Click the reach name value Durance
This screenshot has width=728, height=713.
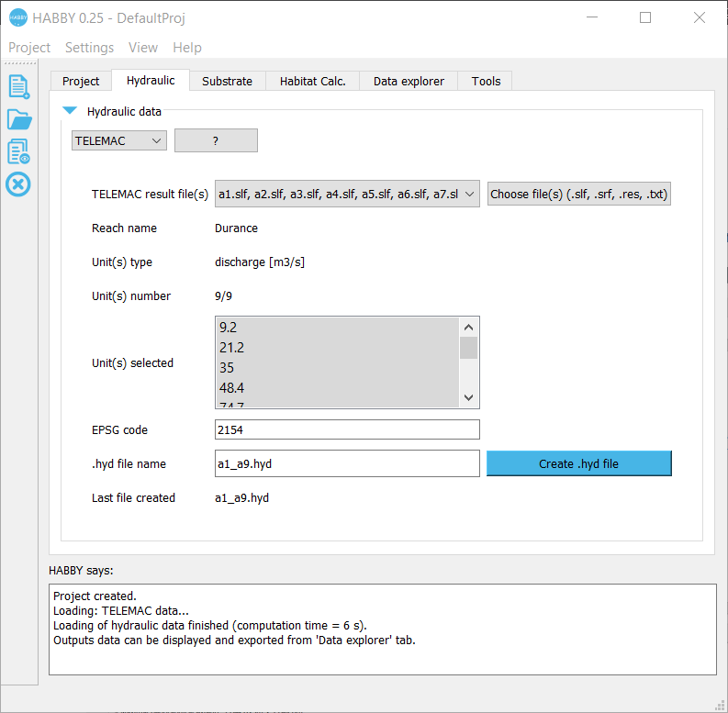236,228
